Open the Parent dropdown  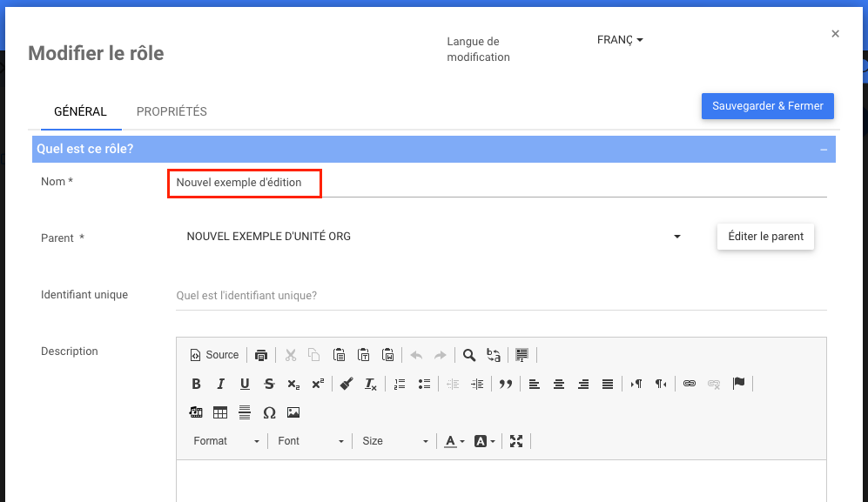pos(434,237)
